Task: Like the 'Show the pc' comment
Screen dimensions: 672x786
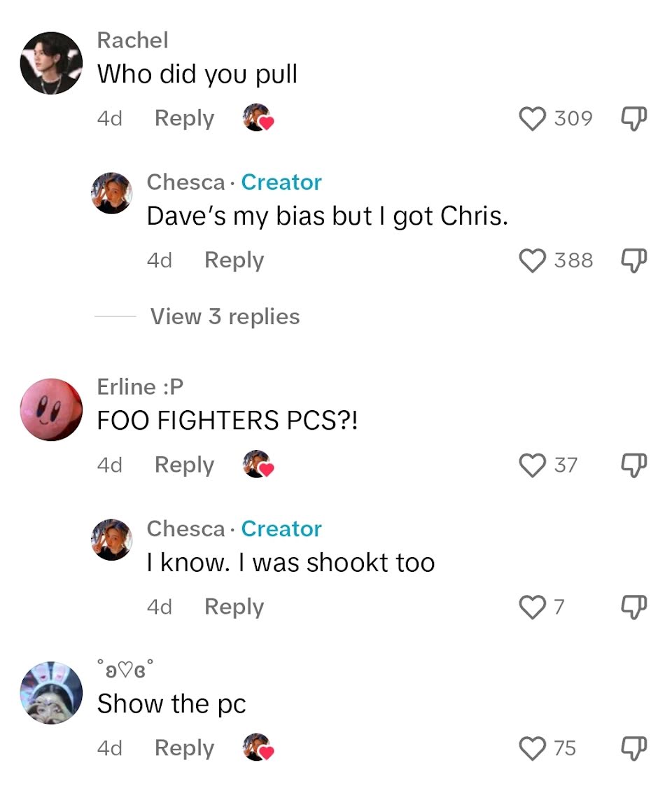Action: (x=532, y=748)
